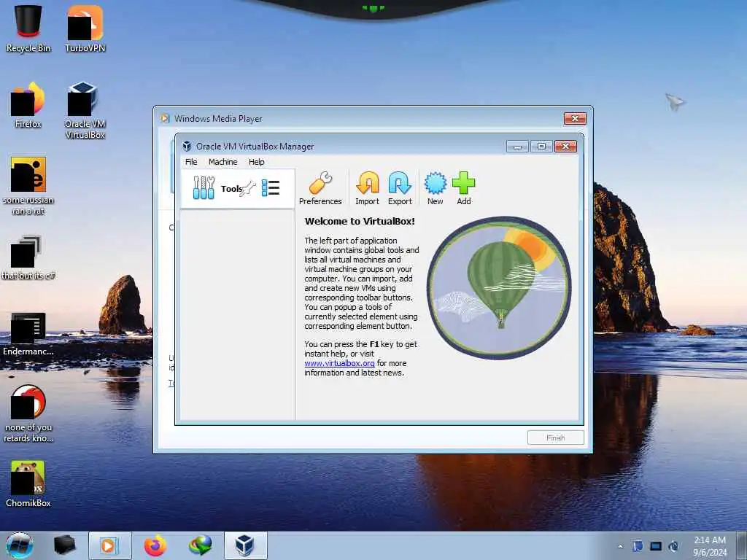Click the hot air balloon illustration
747x560 pixels.
pos(499,287)
